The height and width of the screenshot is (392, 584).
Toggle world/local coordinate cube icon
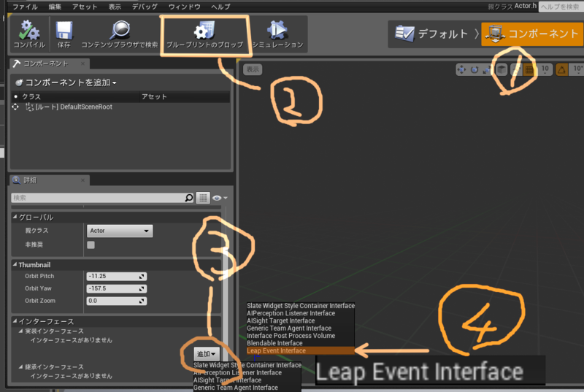pyautogui.click(x=502, y=69)
